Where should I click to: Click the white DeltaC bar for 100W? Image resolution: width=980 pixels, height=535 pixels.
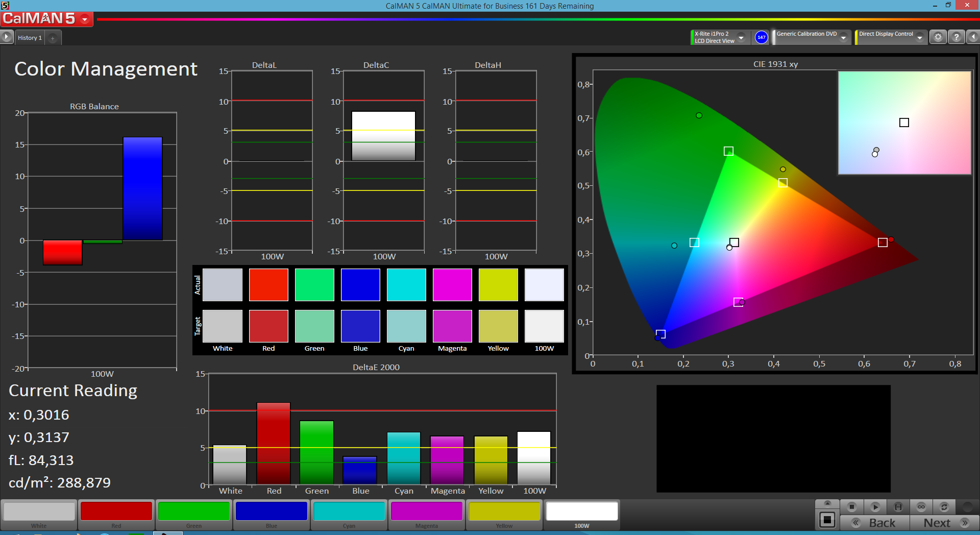383,136
